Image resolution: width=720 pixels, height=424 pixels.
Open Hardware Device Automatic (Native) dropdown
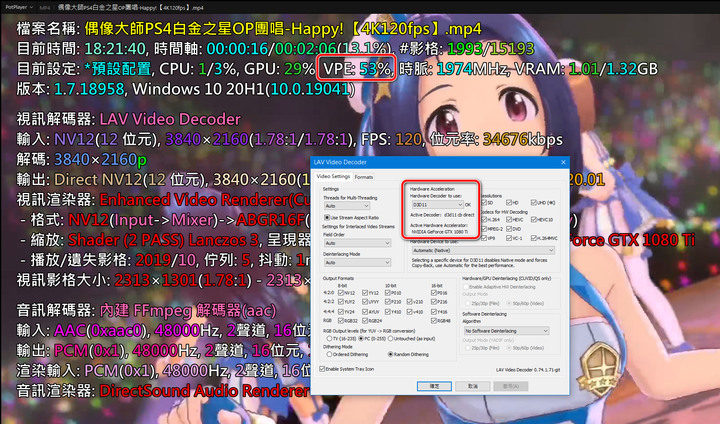tap(483, 250)
